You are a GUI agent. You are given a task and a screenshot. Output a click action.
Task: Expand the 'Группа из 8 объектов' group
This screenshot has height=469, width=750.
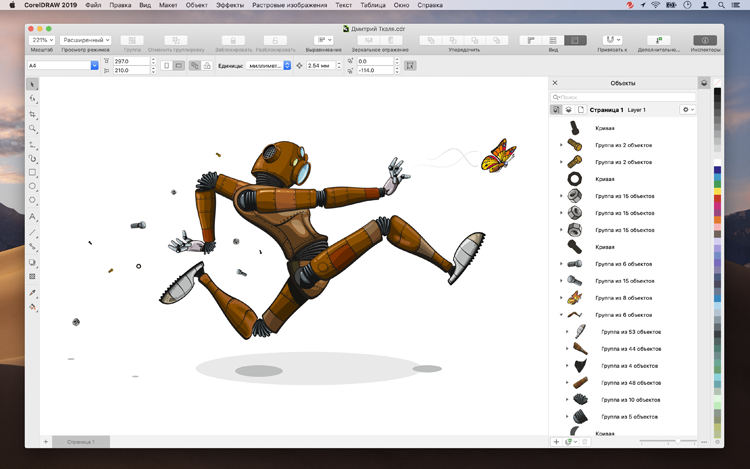(x=561, y=298)
